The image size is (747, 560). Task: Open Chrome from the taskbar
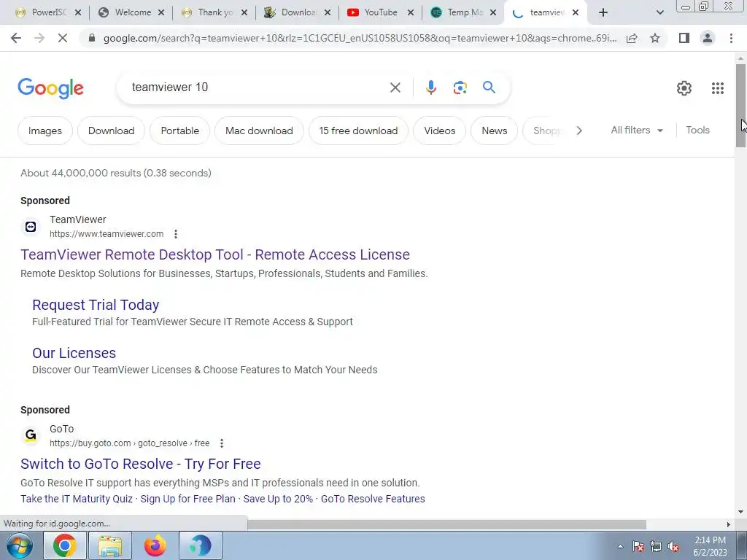pyautogui.click(x=65, y=545)
